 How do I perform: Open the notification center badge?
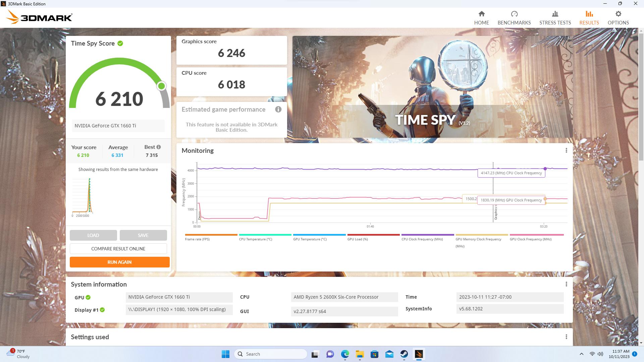click(x=635, y=354)
